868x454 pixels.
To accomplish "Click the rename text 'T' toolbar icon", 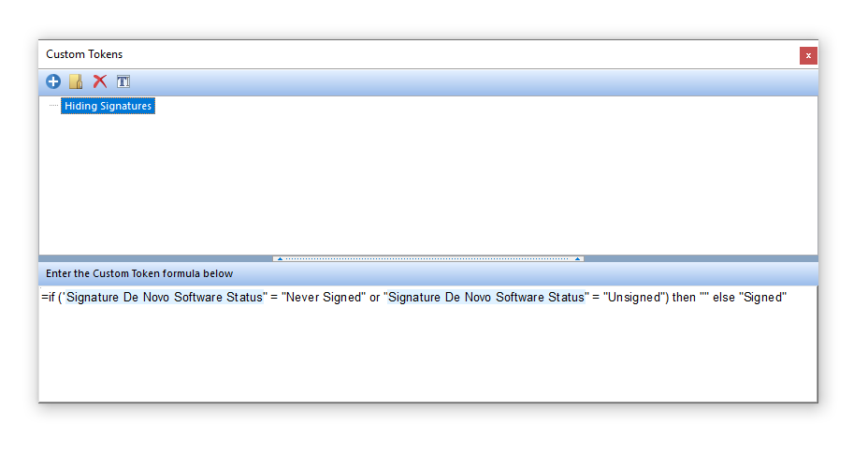I will [x=123, y=81].
